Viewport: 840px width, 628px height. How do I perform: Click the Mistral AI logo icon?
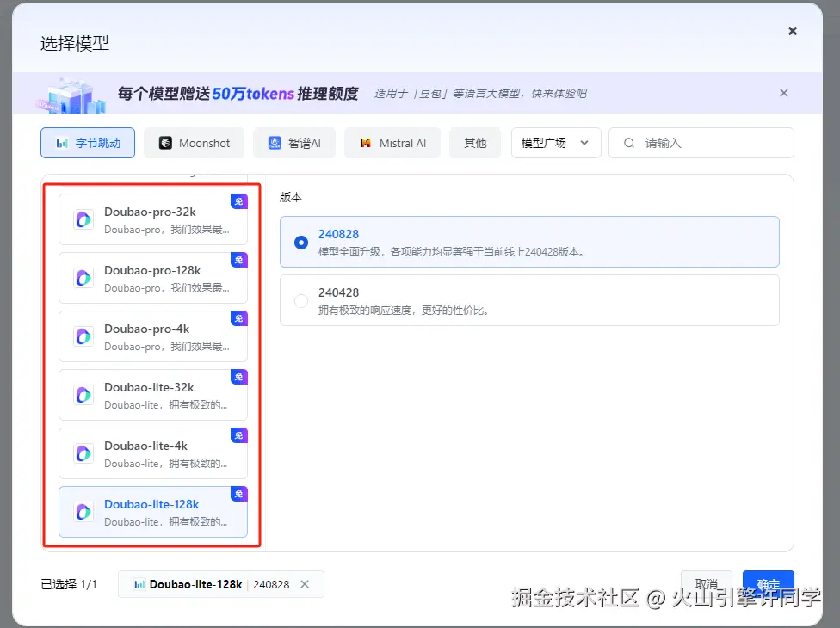pyautogui.click(x=366, y=143)
